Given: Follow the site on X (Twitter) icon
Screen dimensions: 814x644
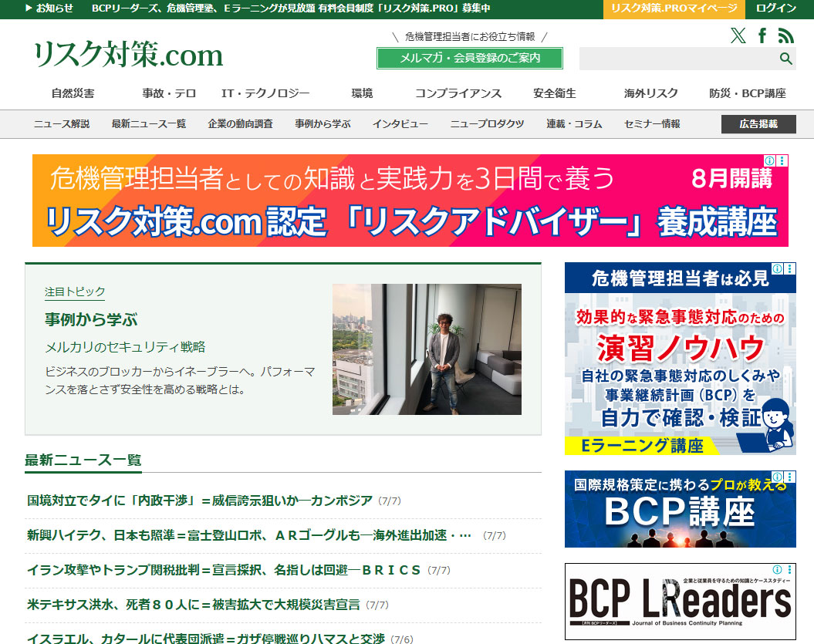Looking at the screenshot, I should point(738,35).
